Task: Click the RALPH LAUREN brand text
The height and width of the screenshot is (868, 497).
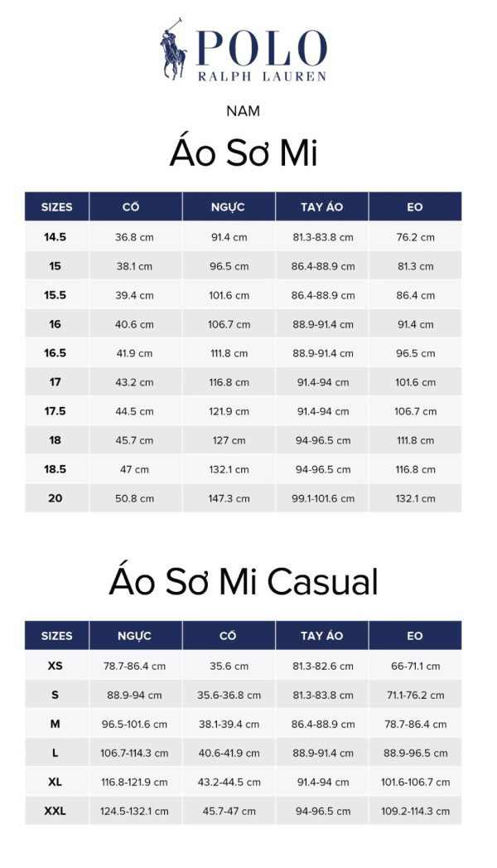Action: pyautogui.click(x=262, y=76)
